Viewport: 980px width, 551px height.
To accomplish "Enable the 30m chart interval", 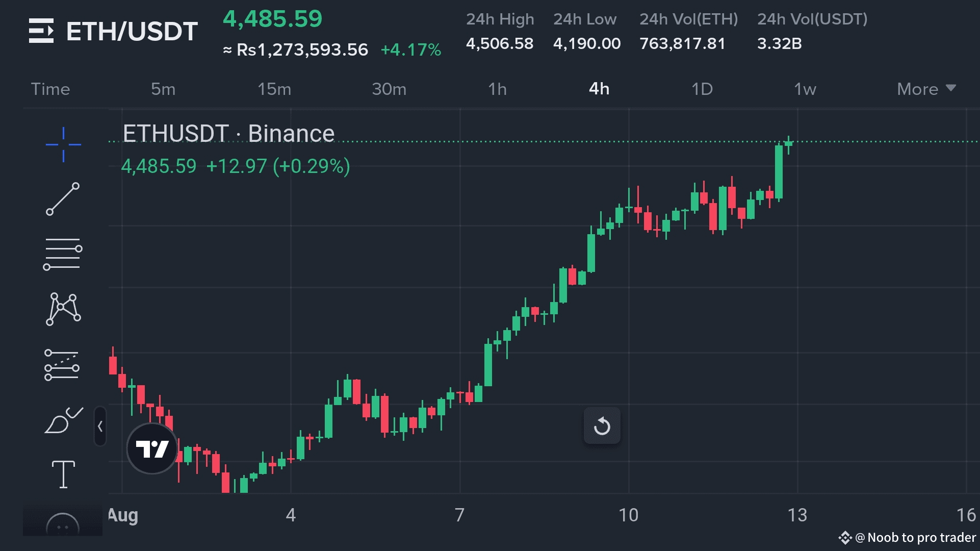I will coord(389,89).
